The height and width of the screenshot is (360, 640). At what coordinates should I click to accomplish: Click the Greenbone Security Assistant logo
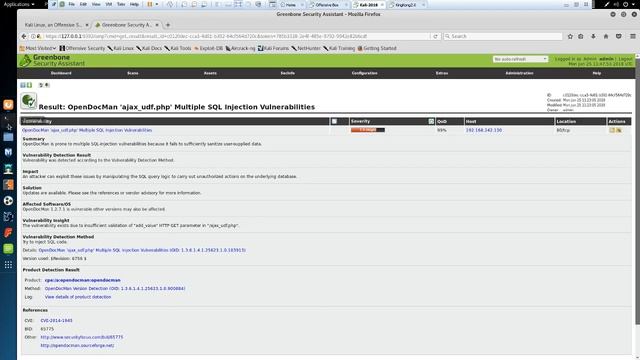pos(53,60)
